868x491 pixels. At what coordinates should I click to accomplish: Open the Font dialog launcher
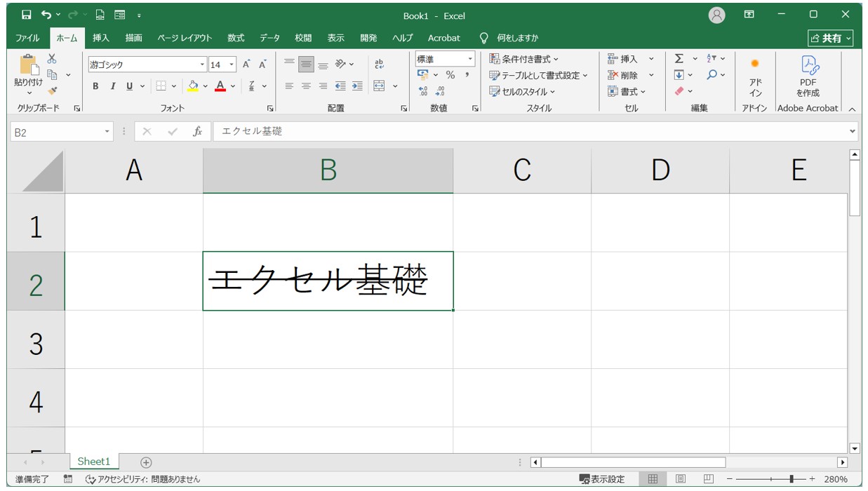(270, 109)
